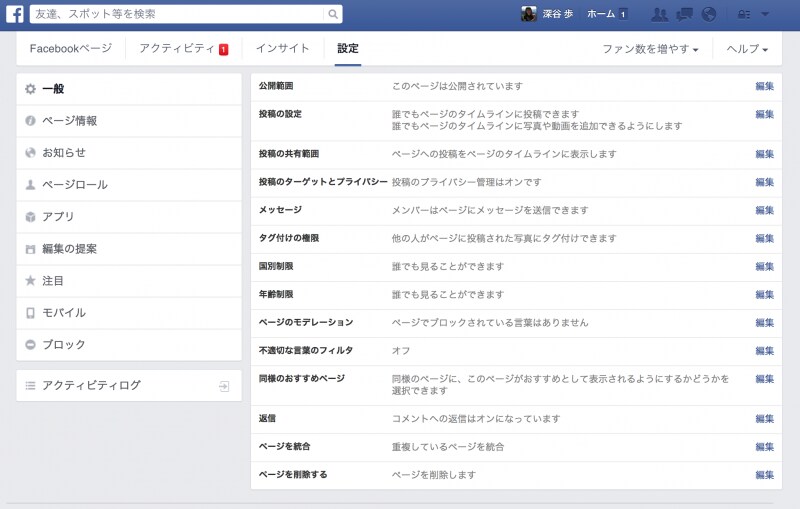Viewport: 800px width, 509px height.
Task: Edit the ページを統合 setting
Action: pos(764,447)
